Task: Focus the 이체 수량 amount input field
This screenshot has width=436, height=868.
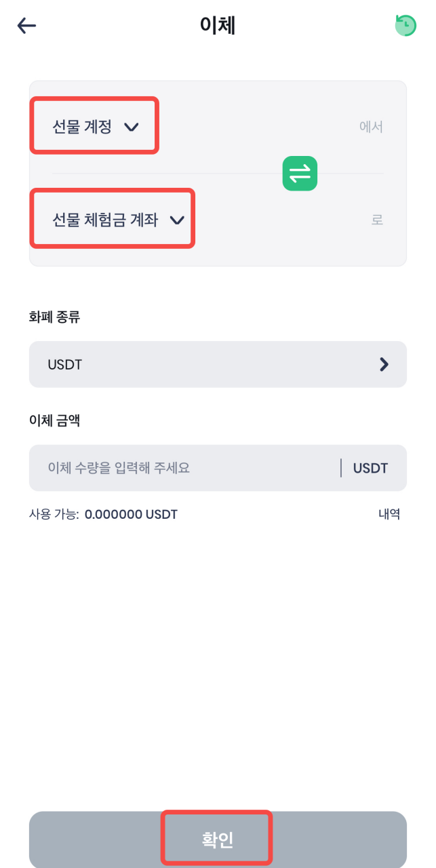Action: pos(183,468)
